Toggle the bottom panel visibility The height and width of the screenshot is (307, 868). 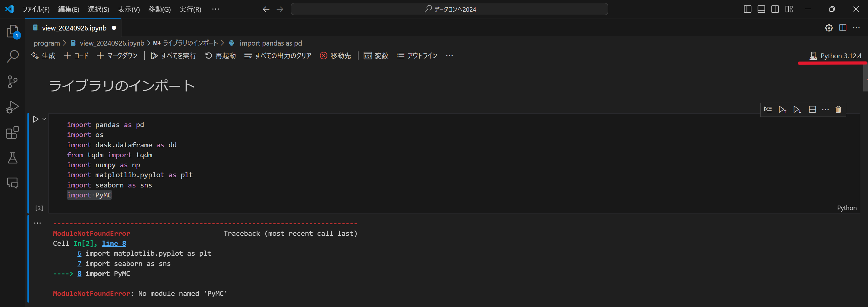(761, 9)
